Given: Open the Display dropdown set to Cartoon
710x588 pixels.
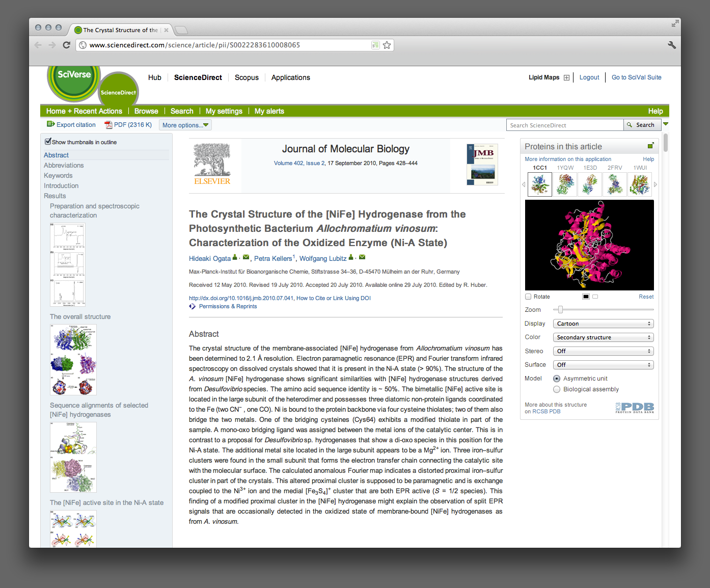Looking at the screenshot, I should 603,324.
